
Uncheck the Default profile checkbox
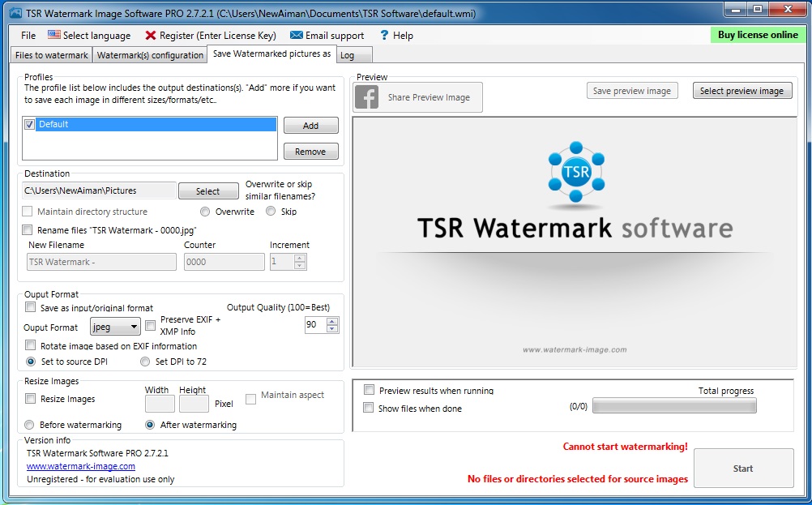tap(29, 124)
